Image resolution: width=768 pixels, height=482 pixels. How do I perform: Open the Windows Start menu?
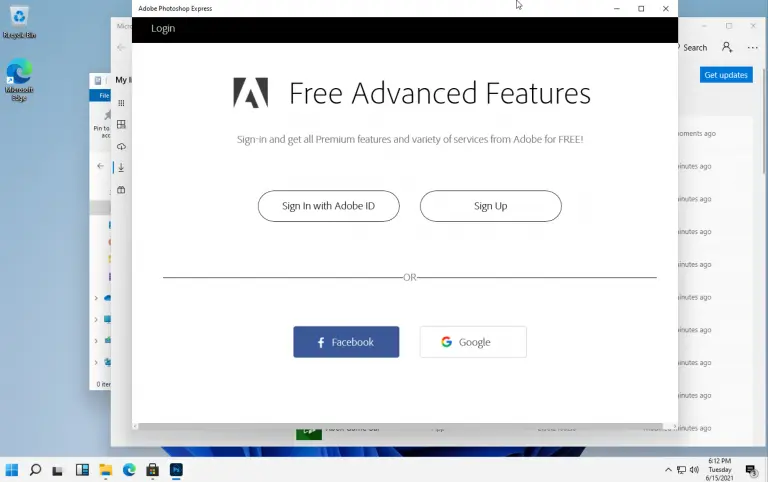(12, 470)
